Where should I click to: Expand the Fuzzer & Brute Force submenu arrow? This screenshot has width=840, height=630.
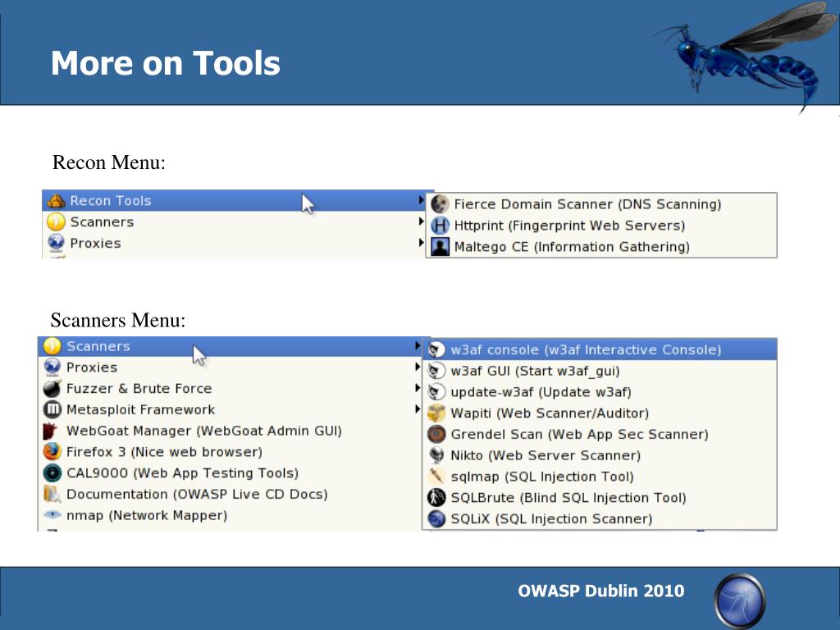(x=418, y=388)
